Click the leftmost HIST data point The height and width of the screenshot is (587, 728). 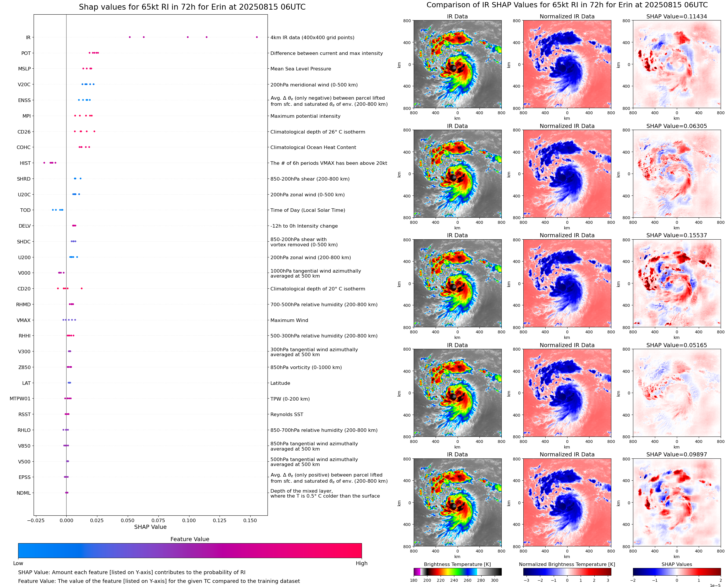point(44,163)
